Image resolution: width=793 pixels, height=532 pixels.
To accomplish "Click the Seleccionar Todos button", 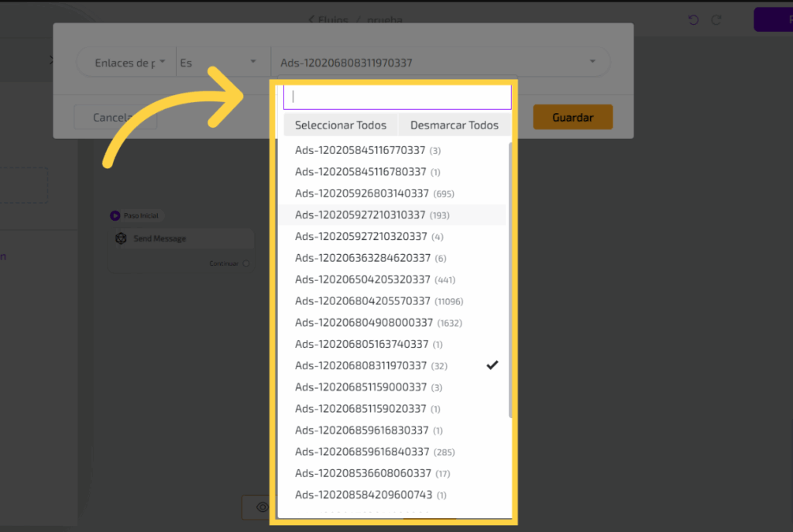I will pos(341,125).
